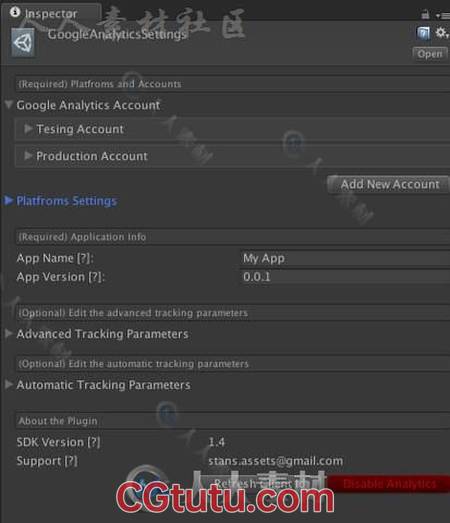
Task: Click the App Version text field
Action: click(x=345, y=277)
